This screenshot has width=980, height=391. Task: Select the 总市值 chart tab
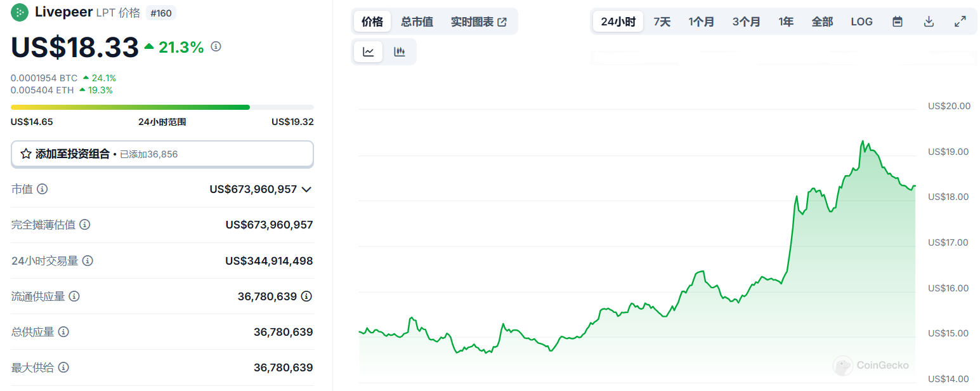pyautogui.click(x=417, y=22)
